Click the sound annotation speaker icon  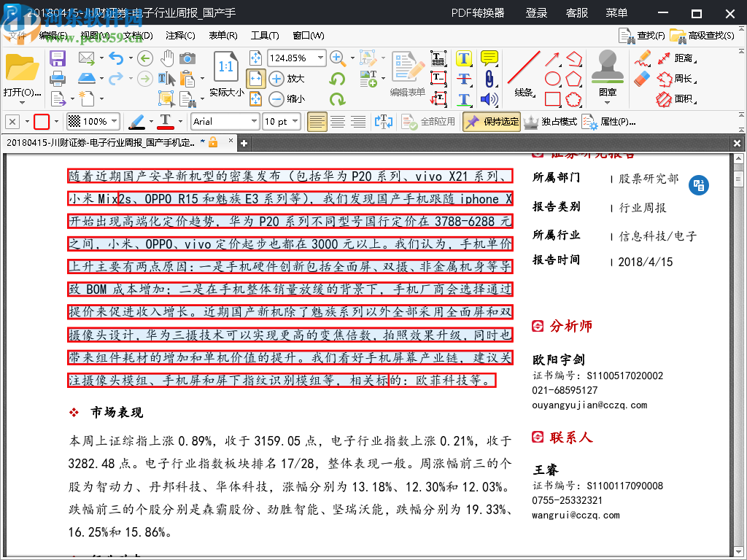(x=488, y=99)
